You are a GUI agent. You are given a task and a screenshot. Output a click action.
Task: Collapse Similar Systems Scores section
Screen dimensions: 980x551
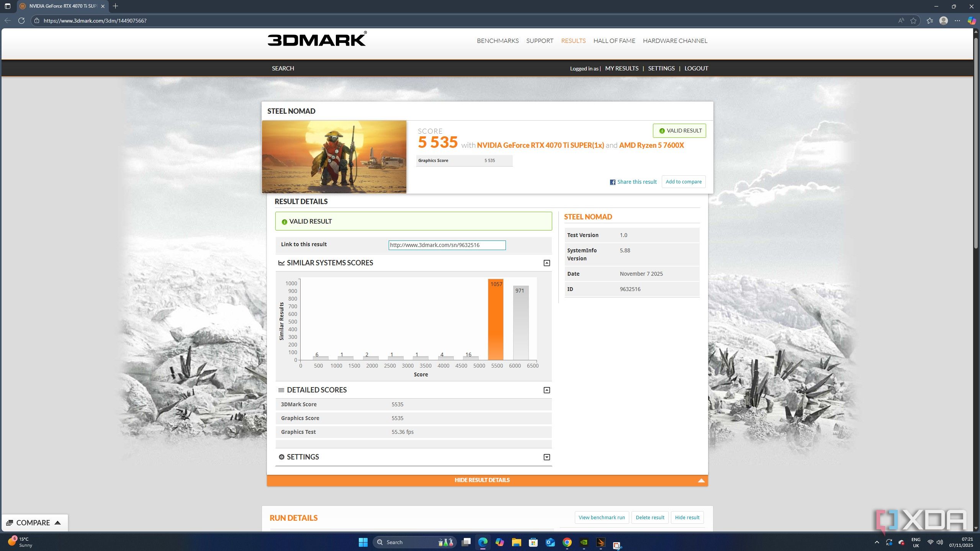click(x=546, y=263)
